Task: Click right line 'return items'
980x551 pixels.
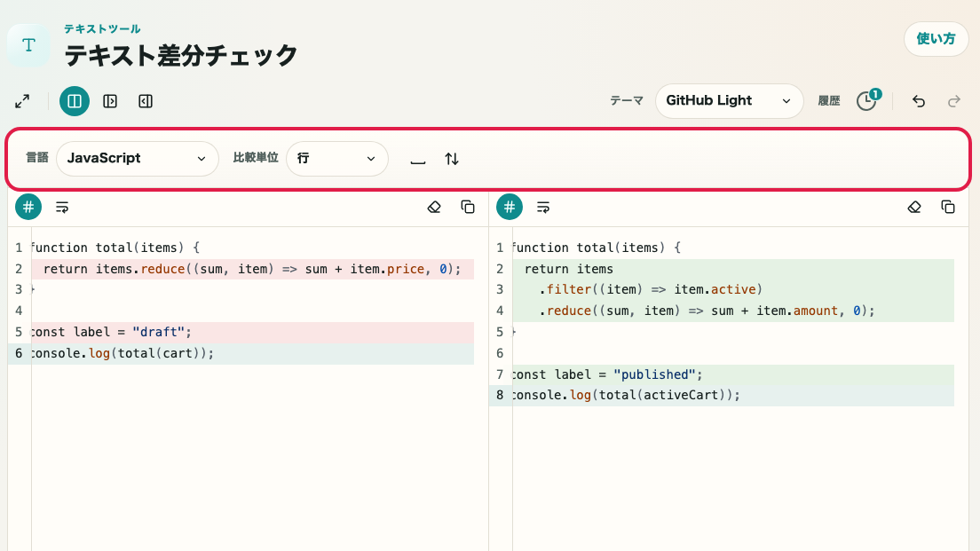Action: point(733,269)
